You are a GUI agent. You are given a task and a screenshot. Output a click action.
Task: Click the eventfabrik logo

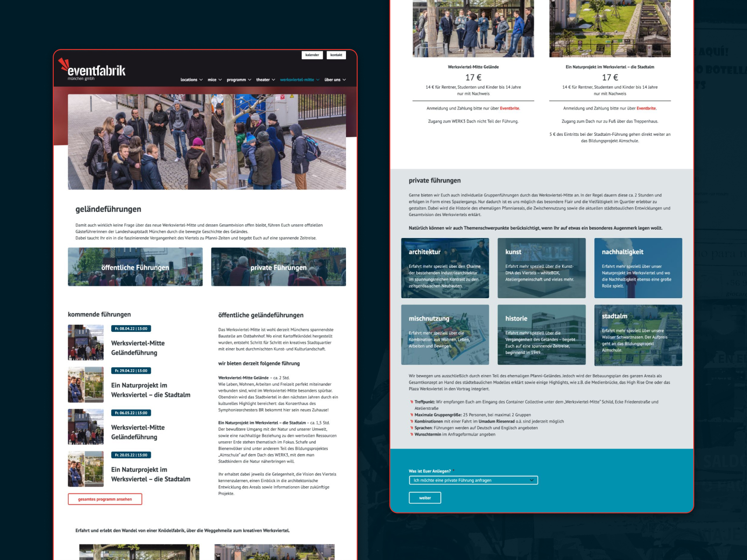coord(92,70)
